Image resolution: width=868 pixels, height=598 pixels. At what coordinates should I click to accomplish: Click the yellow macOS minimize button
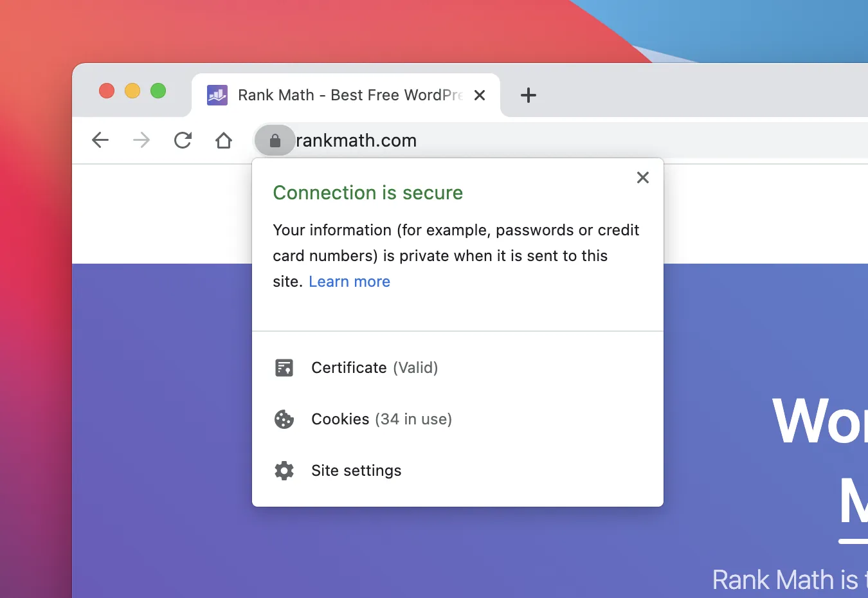click(x=132, y=91)
